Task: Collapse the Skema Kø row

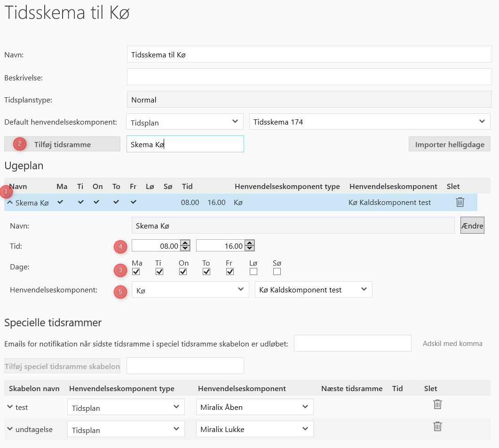Action: coord(9,203)
